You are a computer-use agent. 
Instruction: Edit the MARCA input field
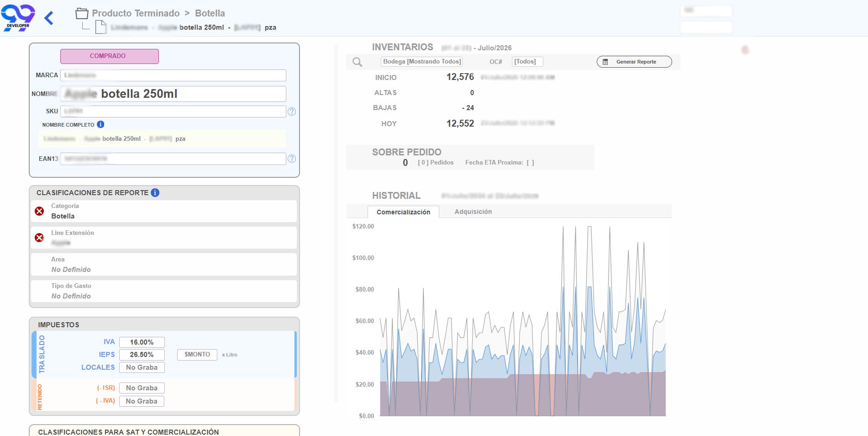174,75
